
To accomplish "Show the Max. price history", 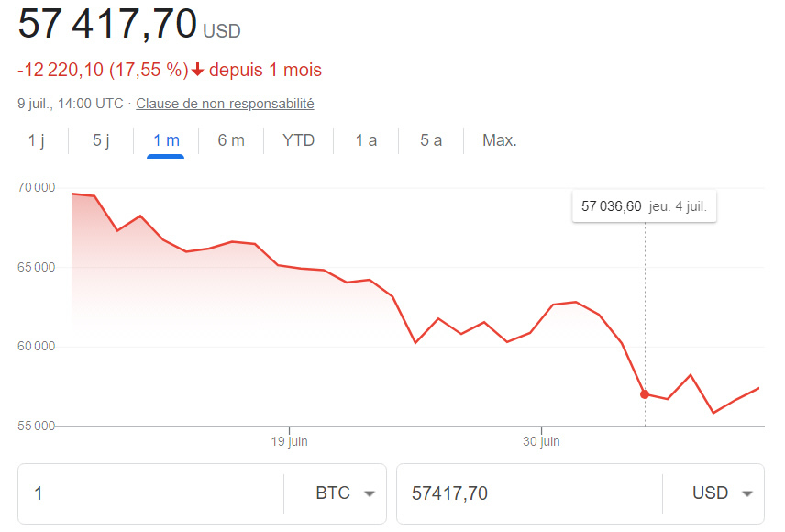I will click(x=500, y=140).
